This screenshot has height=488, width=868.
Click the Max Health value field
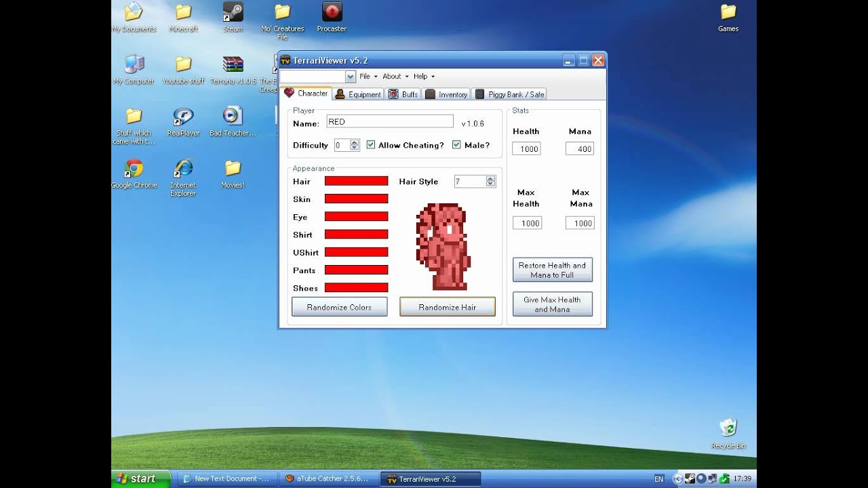[527, 223]
